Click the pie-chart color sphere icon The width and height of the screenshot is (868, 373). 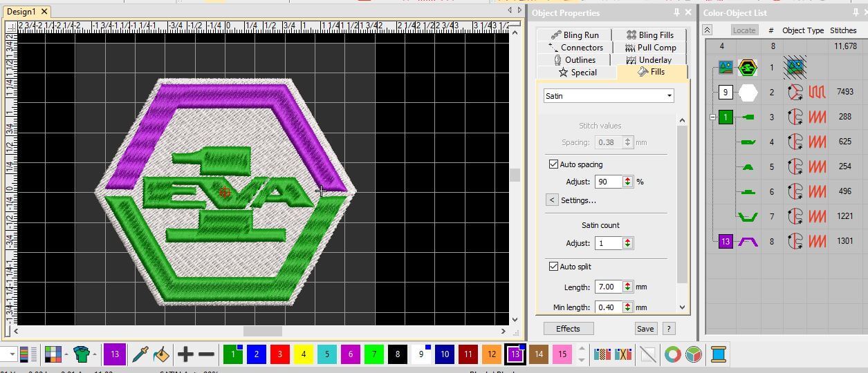tap(694, 354)
